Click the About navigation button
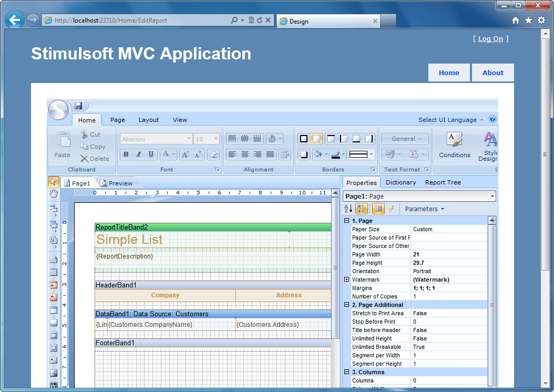The image size is (554, 392). [493, 73]
